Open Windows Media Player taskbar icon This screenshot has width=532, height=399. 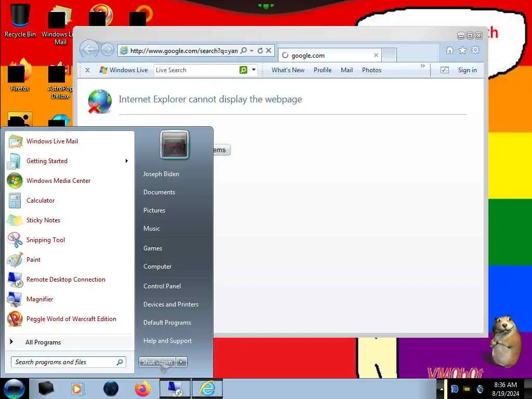(x=77, y=389)
